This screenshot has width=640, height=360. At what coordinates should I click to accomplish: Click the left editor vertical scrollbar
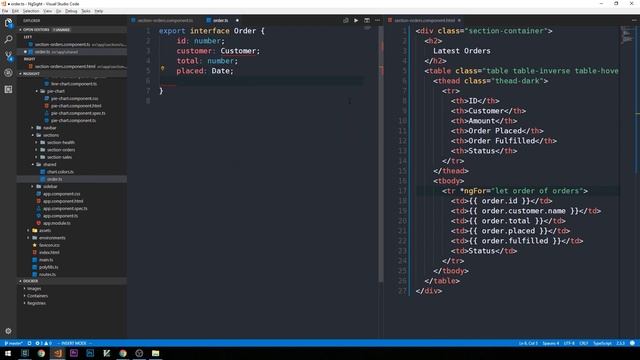381,155
